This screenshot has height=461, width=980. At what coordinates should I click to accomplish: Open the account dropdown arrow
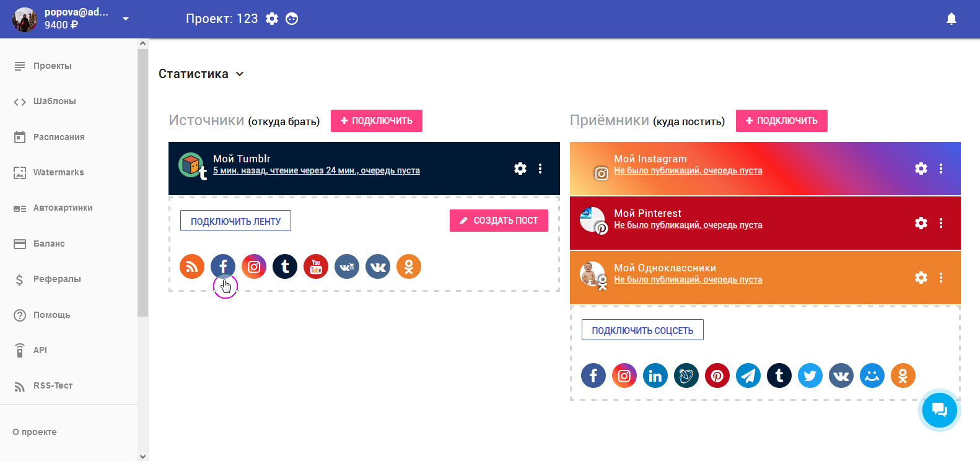point(126,19)
